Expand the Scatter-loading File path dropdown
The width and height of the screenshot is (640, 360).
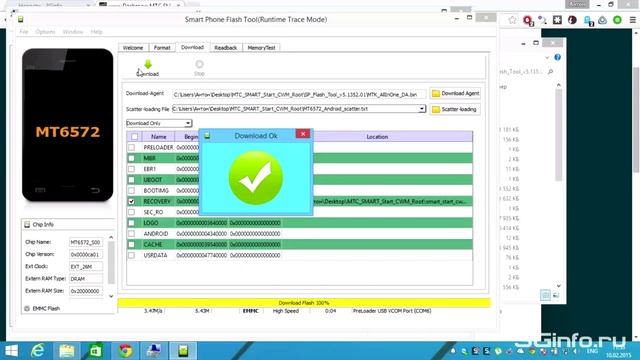(422, 109)
